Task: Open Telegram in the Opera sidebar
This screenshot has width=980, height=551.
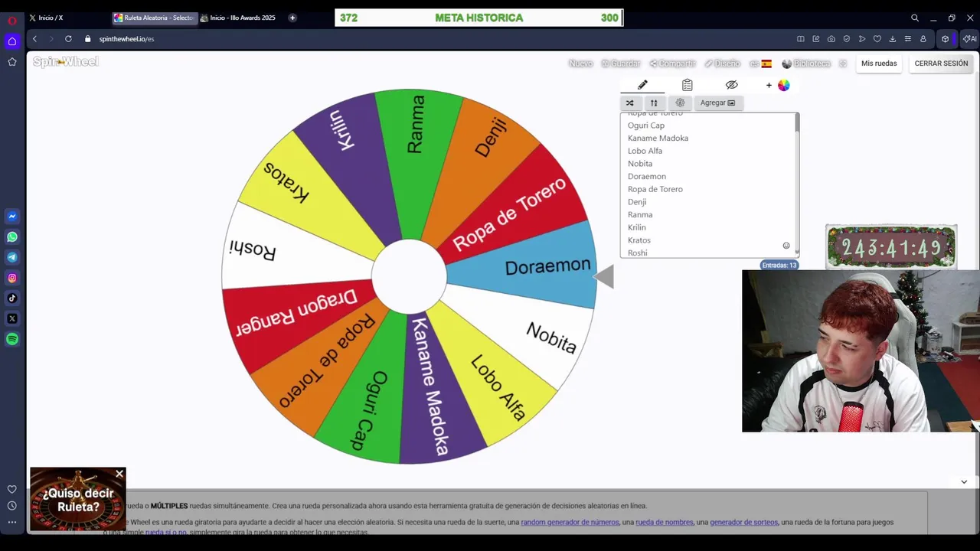Action: click(12, 257)
